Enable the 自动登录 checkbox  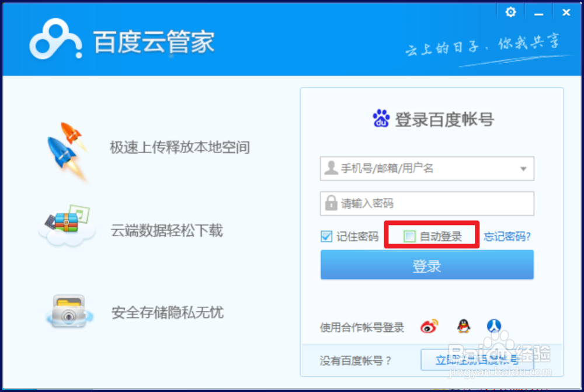tap(409, 236)
